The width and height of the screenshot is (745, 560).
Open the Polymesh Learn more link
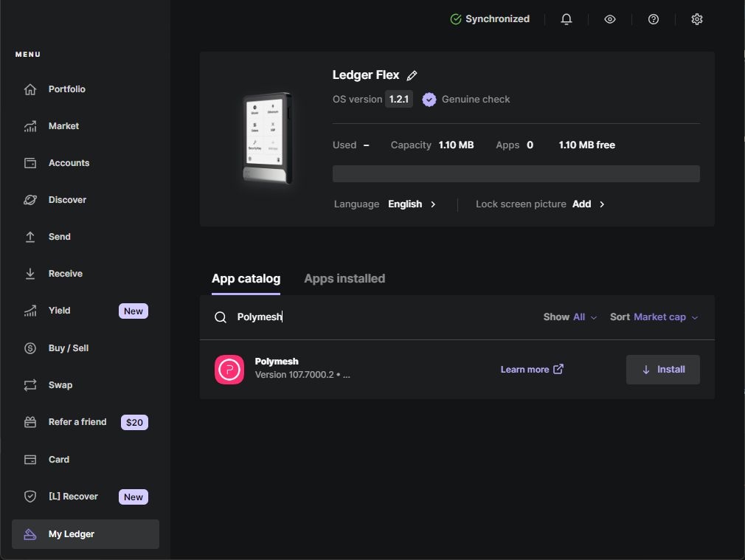531,370
